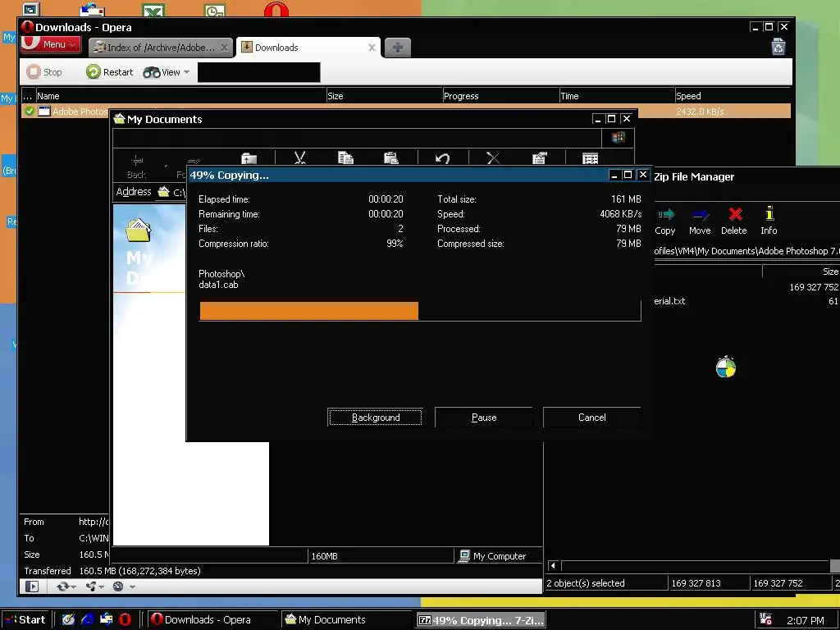840x630 pixels.
Task: Open the Opera Turbo dropdown in status bar
Action: click(123, 587)
